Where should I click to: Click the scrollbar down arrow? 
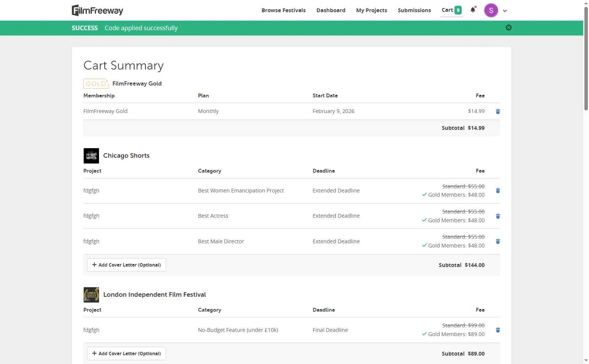pos(586,360)
